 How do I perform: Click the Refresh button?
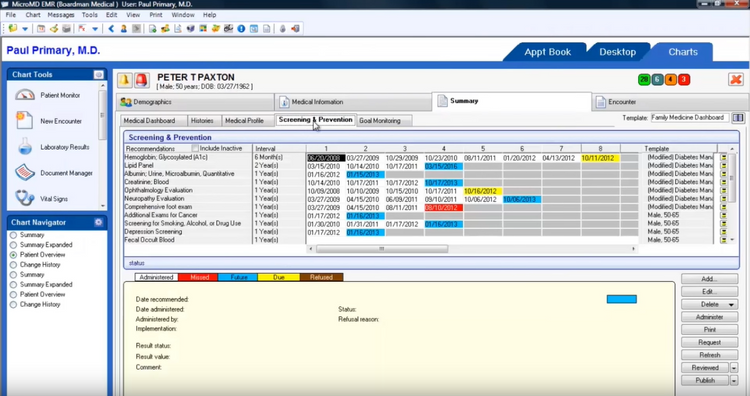coord(709,355)
